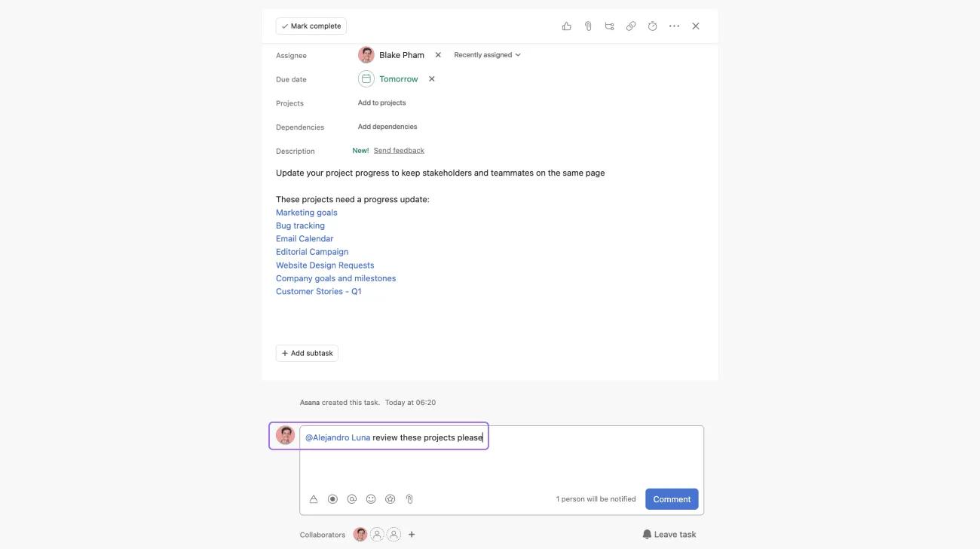The image size is (980, 549).
Task: Click Leave task at the bottom
Action: coord(669,534)
